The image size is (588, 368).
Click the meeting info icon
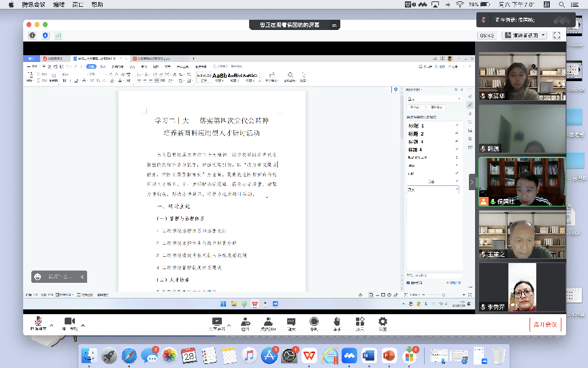click(x=32, y=35)
